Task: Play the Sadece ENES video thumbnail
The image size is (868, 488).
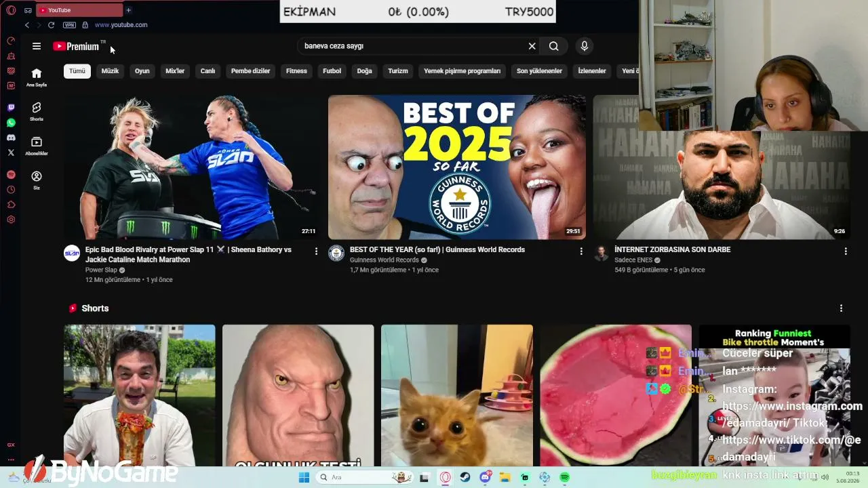Action: pyautogui.click(x=722, y=184)
